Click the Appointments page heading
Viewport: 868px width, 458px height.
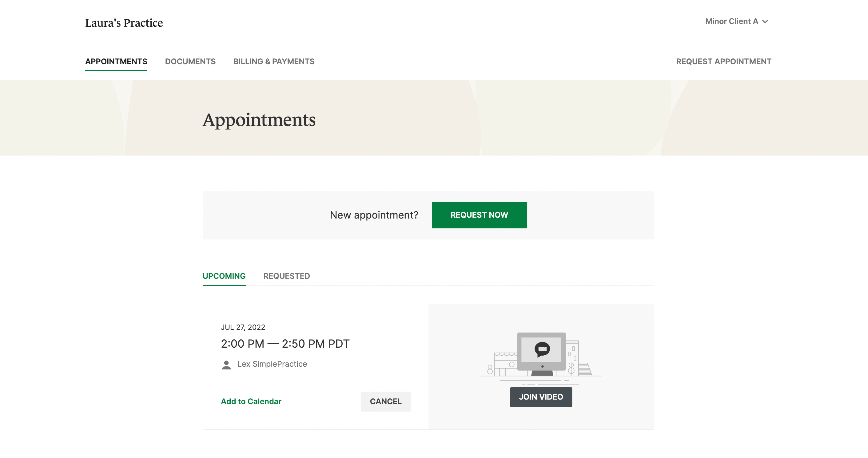[259, 120]
